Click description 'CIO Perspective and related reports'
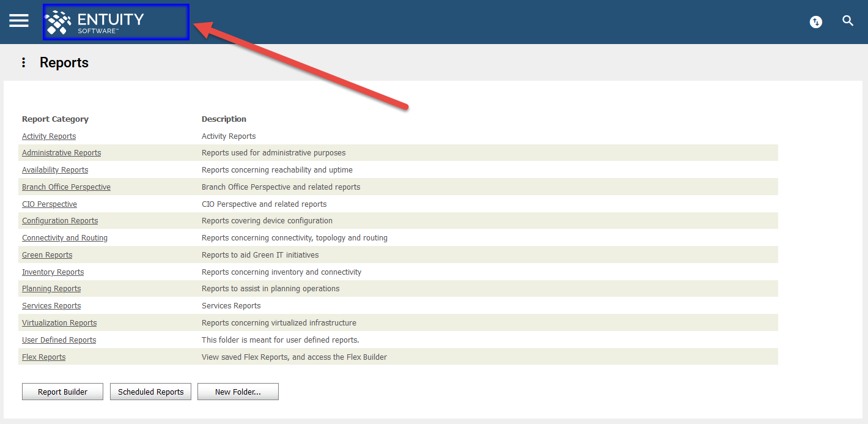 (264, 204)
